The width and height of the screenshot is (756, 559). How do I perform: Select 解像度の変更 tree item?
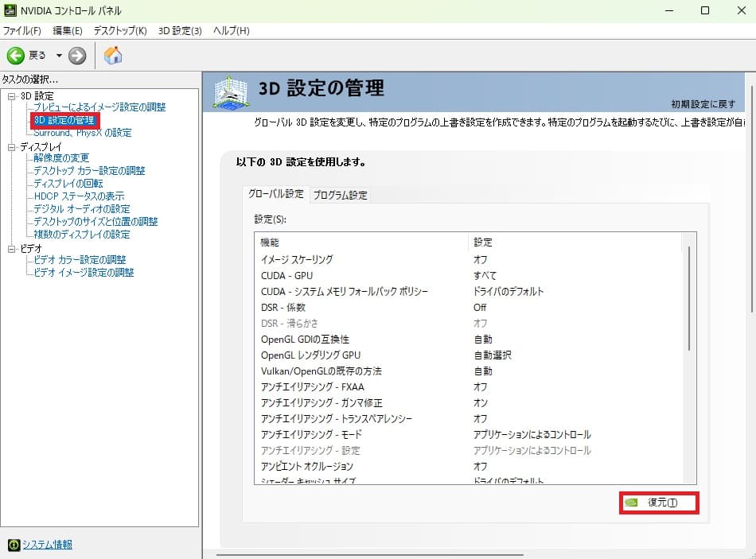(61, 158)
